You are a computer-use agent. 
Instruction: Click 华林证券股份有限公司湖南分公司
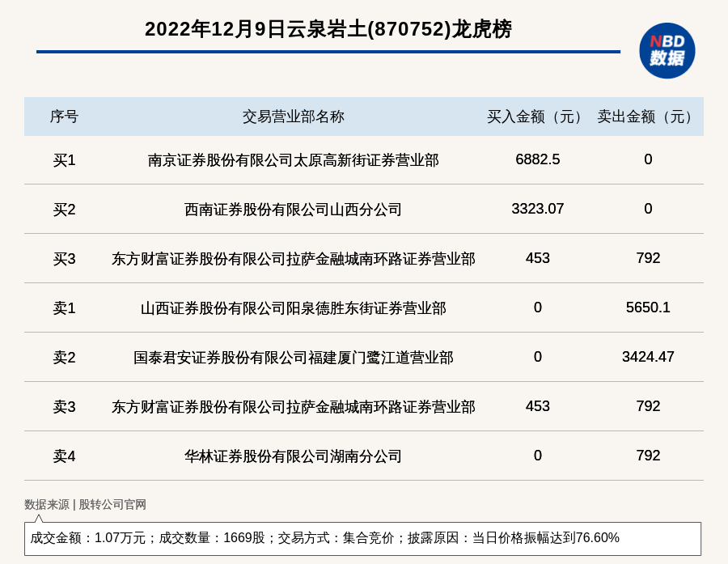click(294, 456)
